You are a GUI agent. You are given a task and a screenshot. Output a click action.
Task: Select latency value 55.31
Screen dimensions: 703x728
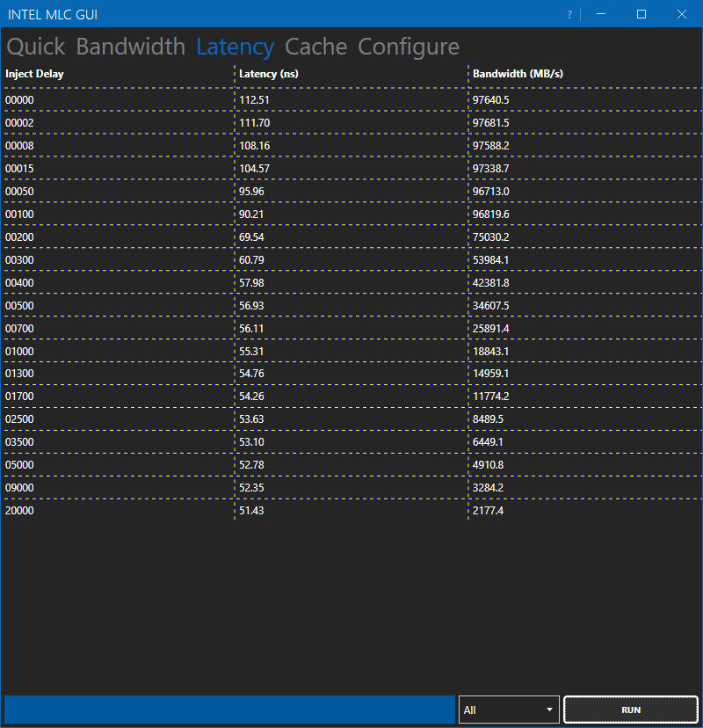point(251,351)
